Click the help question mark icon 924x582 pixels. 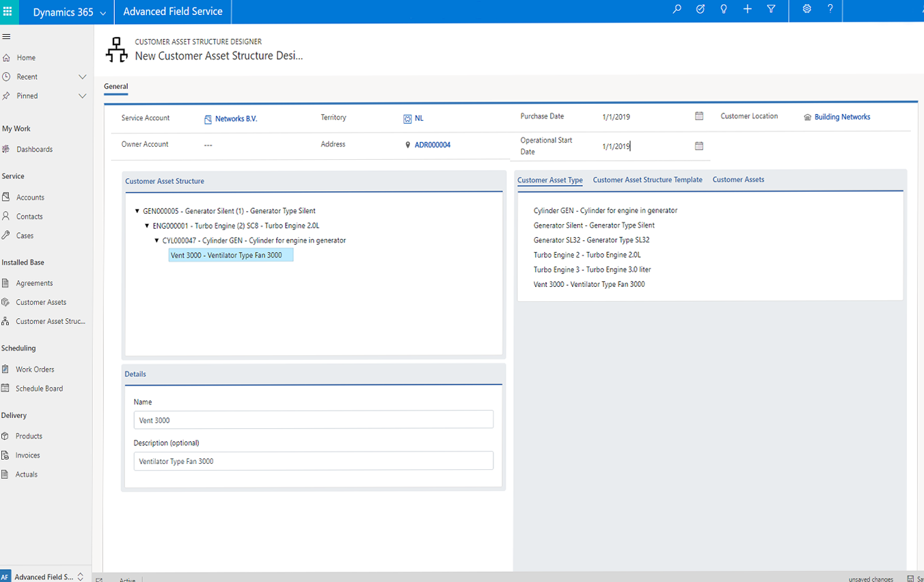pyautogui.click(x=830, y=10)
